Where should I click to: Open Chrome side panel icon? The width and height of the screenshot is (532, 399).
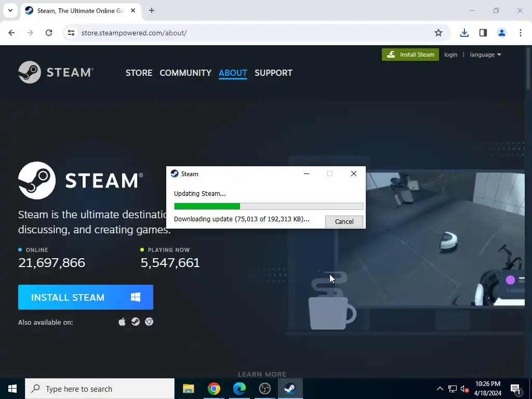(483, 33)
